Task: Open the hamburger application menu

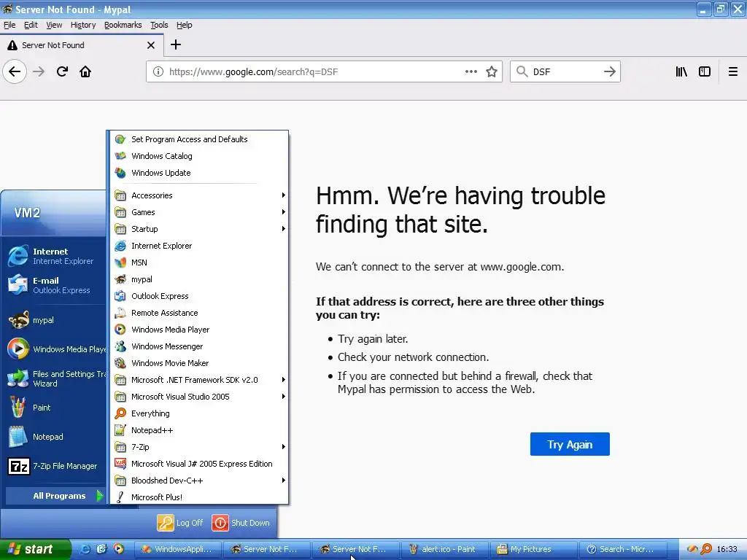Action: coord(732,71)
